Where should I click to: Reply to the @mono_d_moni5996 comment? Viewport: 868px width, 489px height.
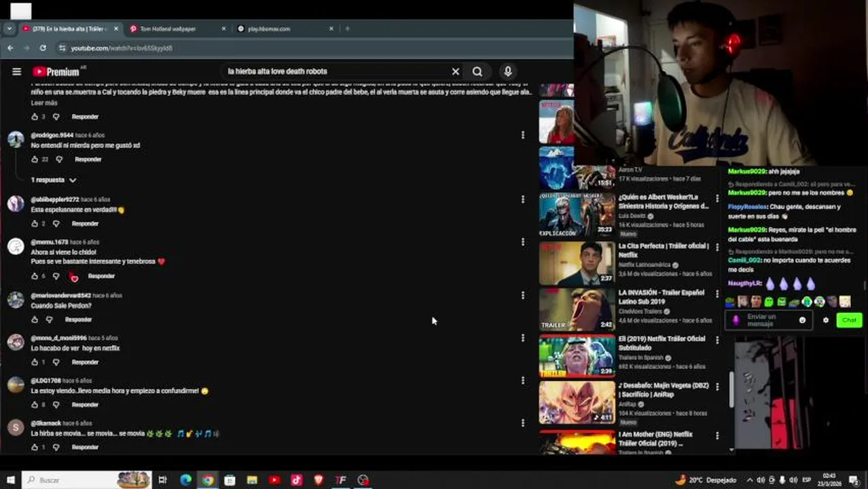85,362
